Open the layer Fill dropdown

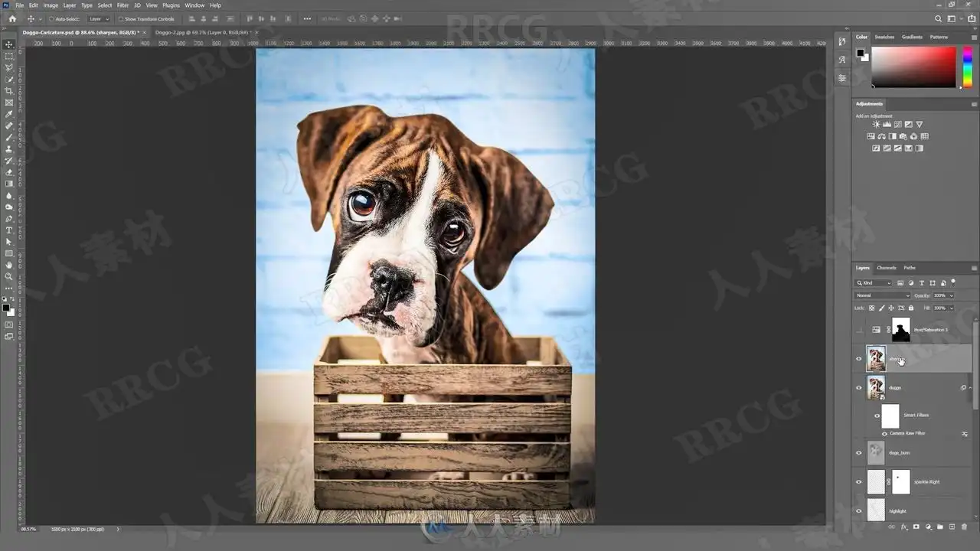pos(952,308)
